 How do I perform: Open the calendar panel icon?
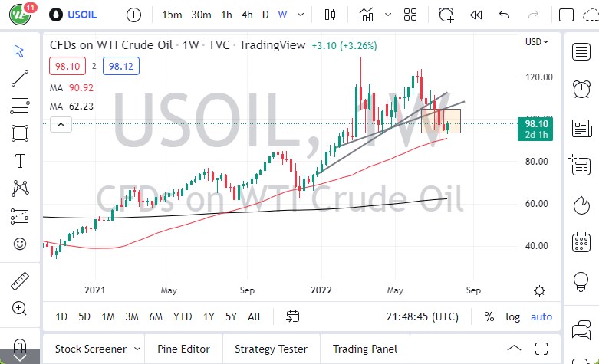581,243
